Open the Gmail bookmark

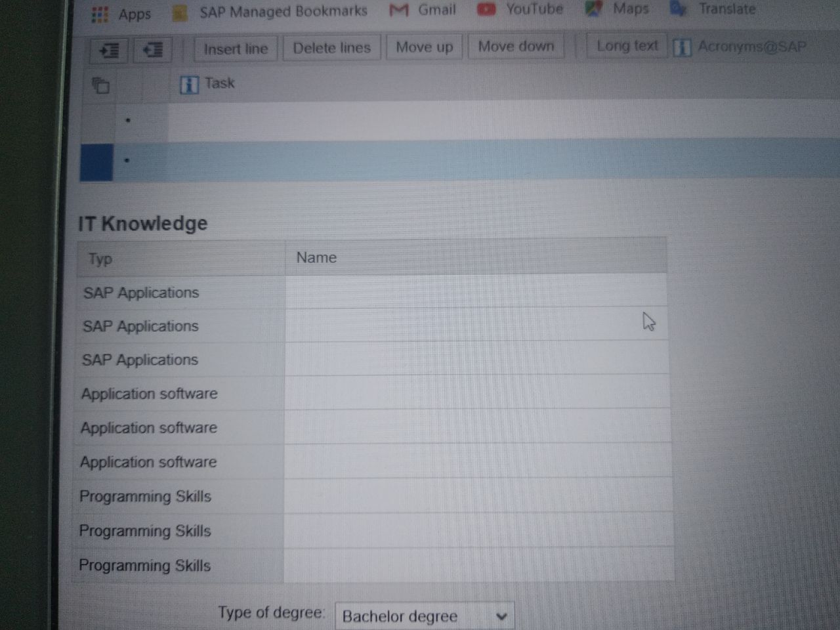(x=423, y=10)
